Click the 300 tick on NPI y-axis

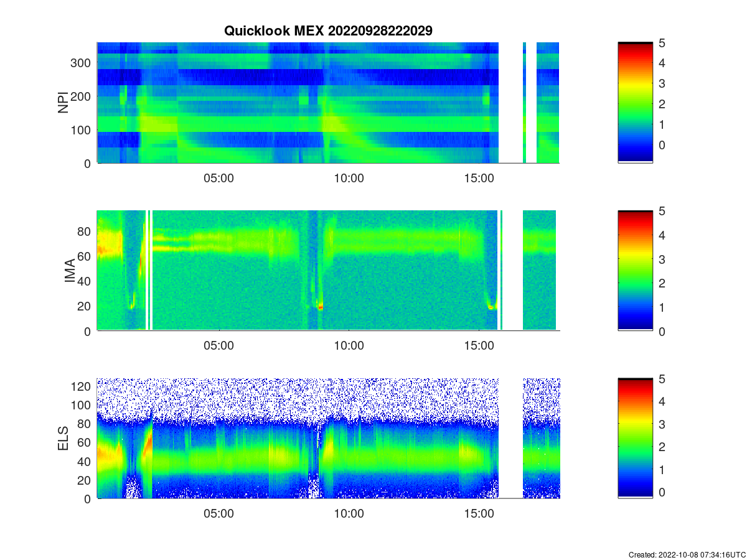82,63
